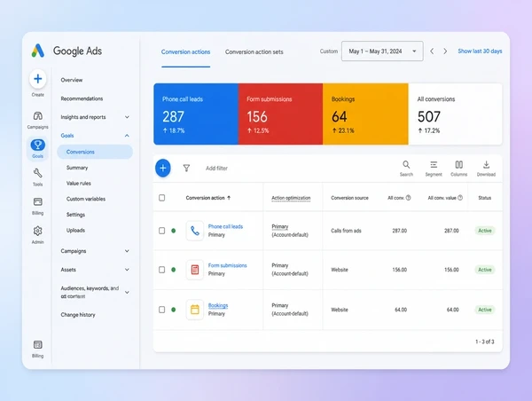Open Search in table toolbar
Screen dimensions: 532x401
pos(406,169)
